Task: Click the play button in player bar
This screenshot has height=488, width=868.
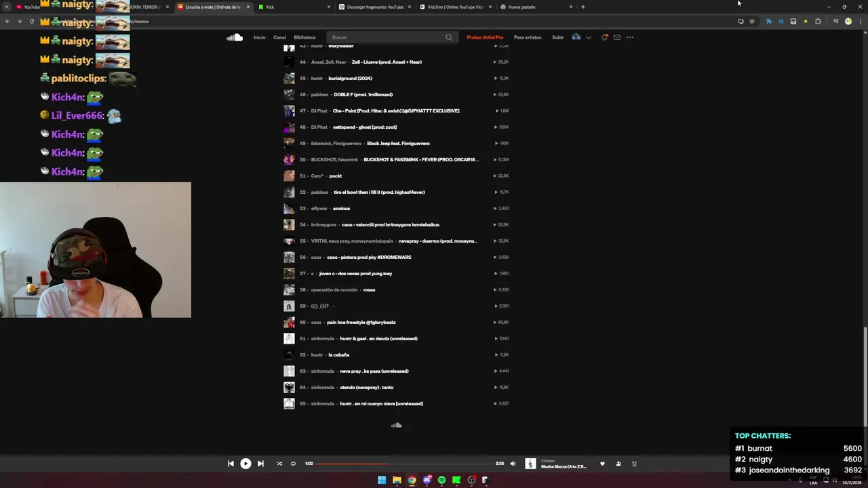Action: (245, 464)
